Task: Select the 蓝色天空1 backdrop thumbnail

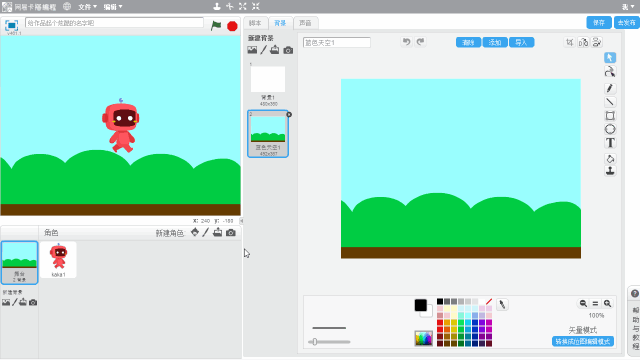Action: click(268, 133)
